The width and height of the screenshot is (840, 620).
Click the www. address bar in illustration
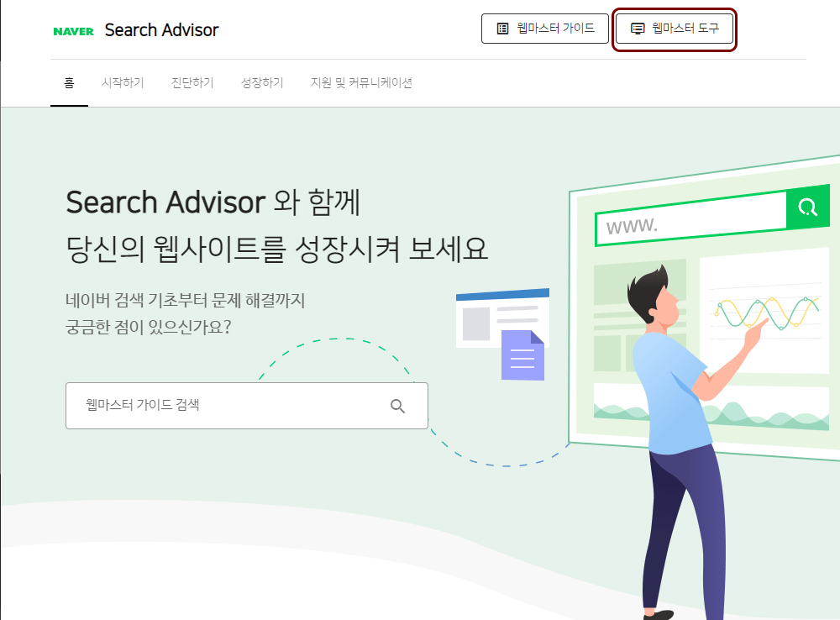[690, 220]
